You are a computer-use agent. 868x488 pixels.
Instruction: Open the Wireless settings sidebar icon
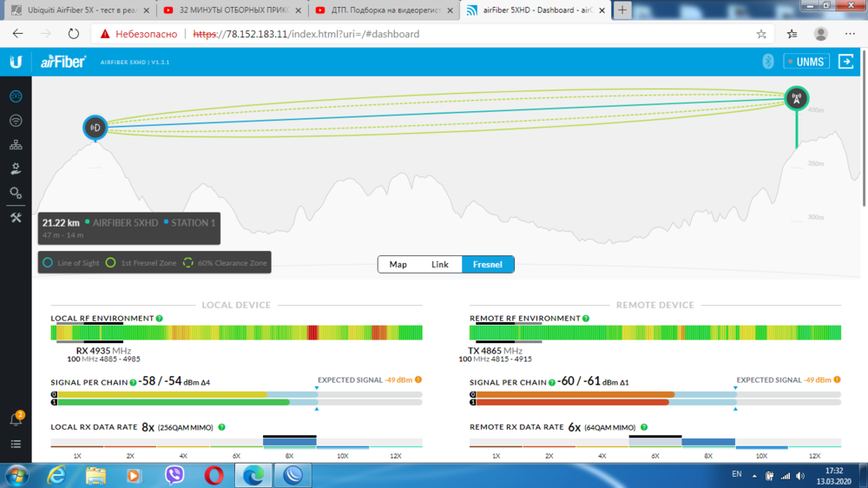coord(16,121)
